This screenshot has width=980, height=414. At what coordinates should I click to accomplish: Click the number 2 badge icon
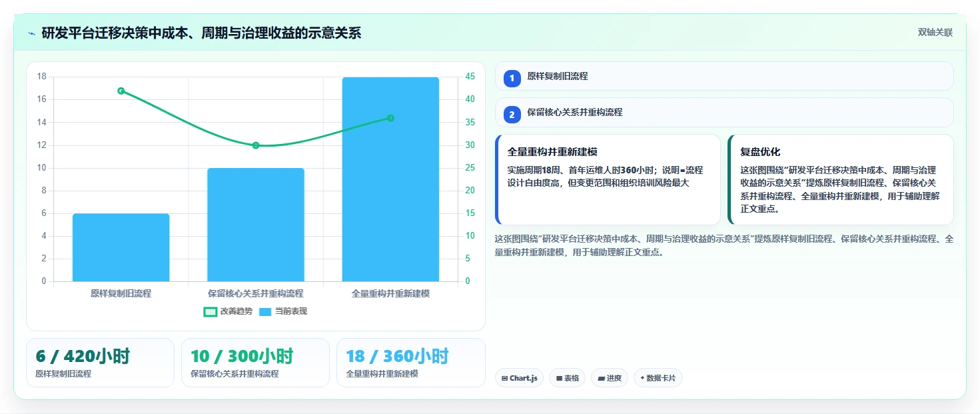[x=512, y=115]
